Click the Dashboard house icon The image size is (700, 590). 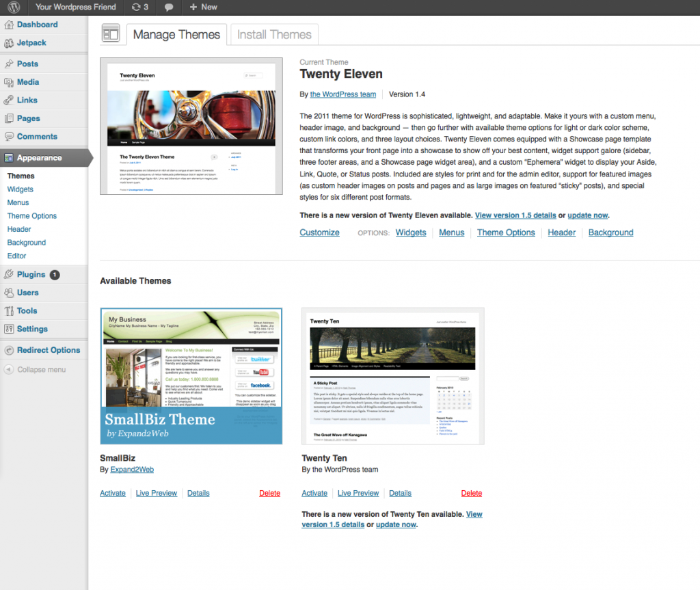coord(9,25)
